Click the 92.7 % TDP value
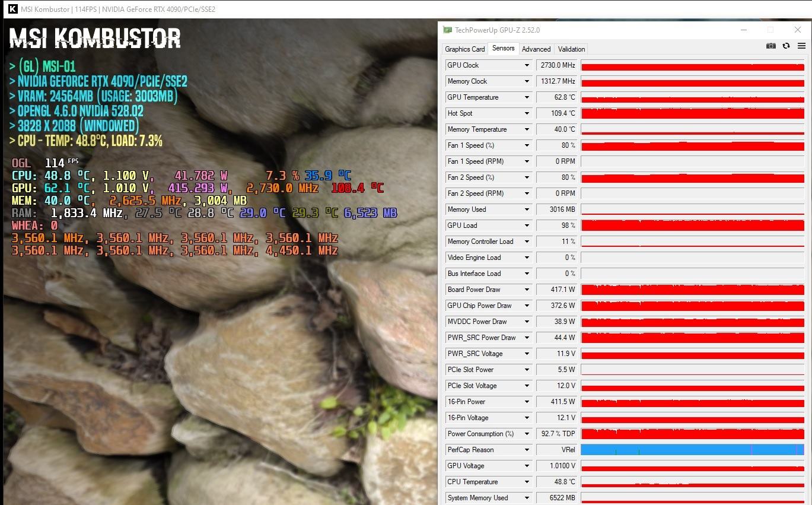Screen dimensions: 812x505 click(556, 434)
